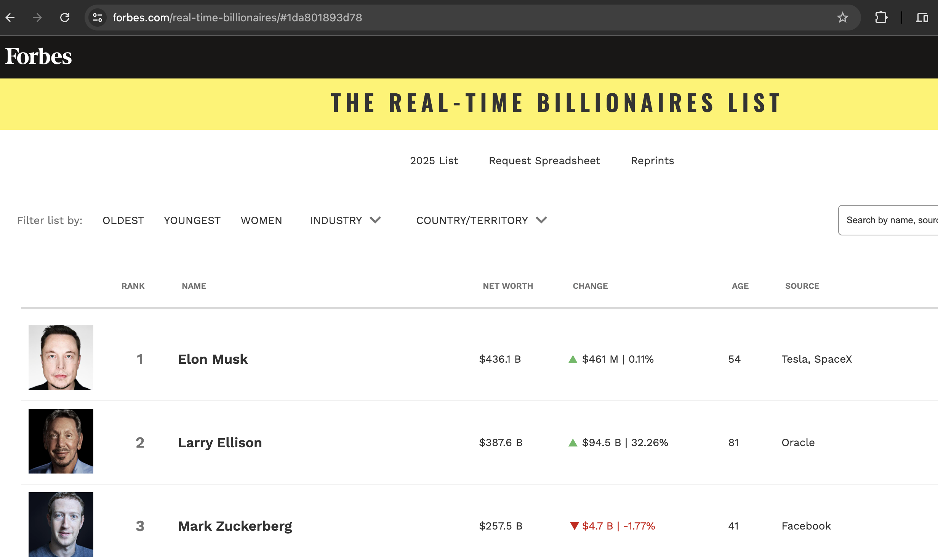
Task: Open the Reprints link
Action: [652, 161]
